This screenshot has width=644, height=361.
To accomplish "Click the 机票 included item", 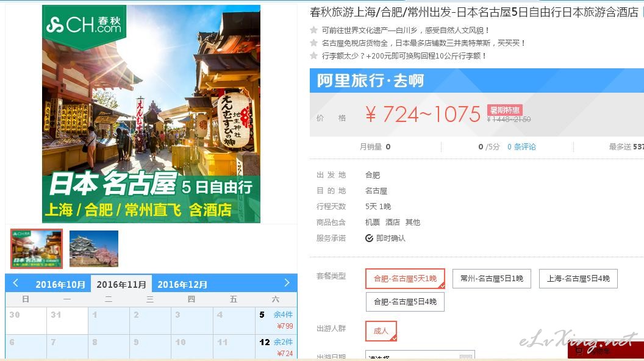I will click(373, 222).
